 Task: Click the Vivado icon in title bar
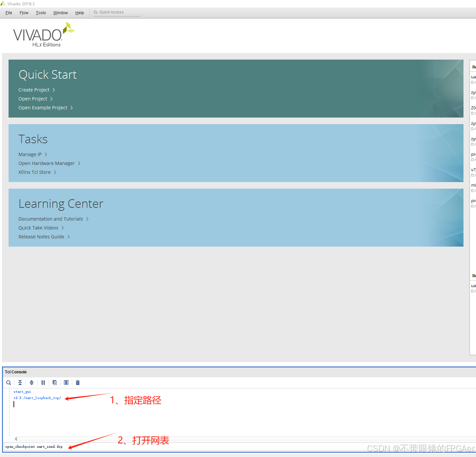(3, 4)
